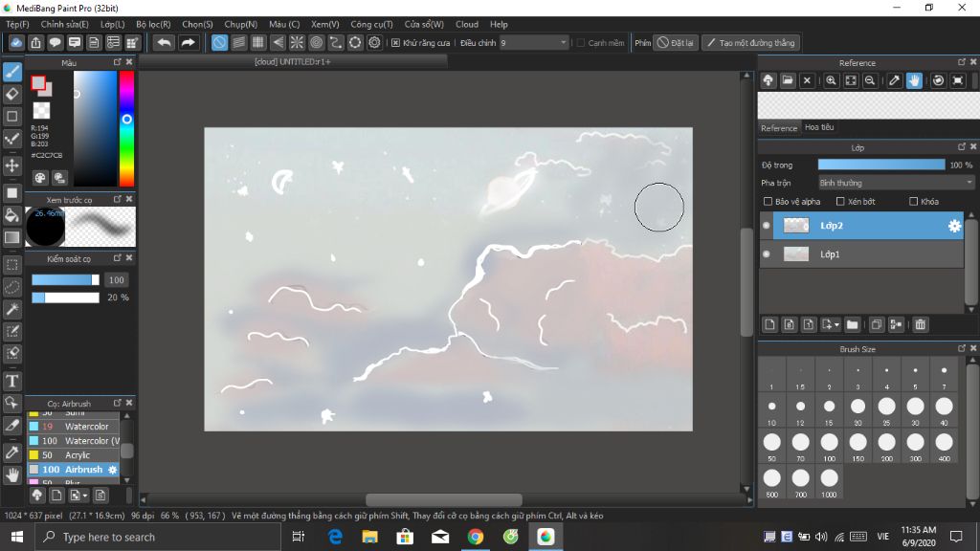Image resolution: width=980 pixels, height=551 pixels.
Task: Open Lớp2 layer settings gear
Action: (x=954, y=226)
